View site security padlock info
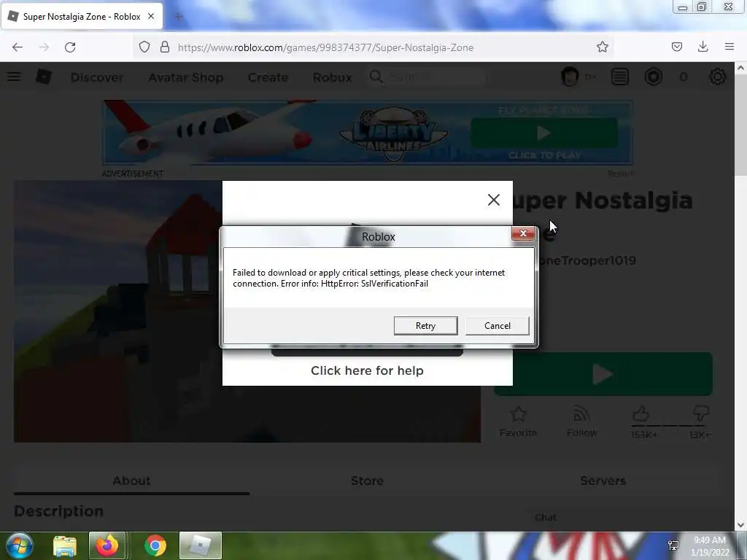 click(x=165, y=47)
